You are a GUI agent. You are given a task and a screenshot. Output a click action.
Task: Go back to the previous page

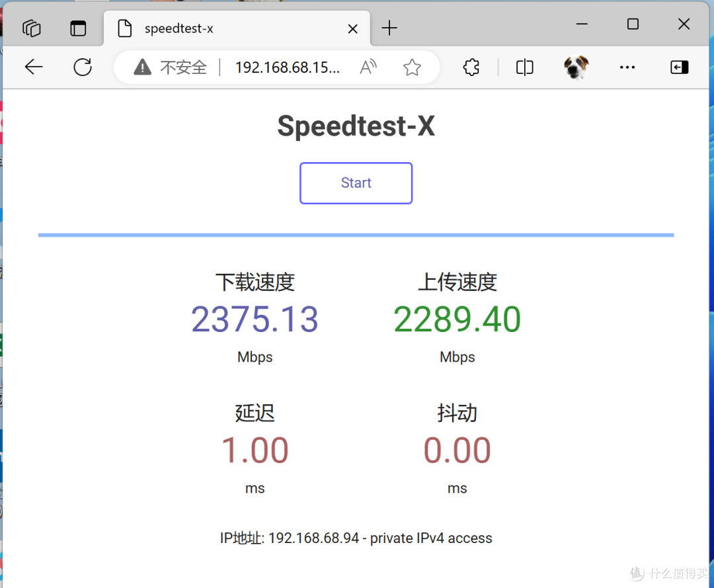pyautogui.click(x=34, y=67)
